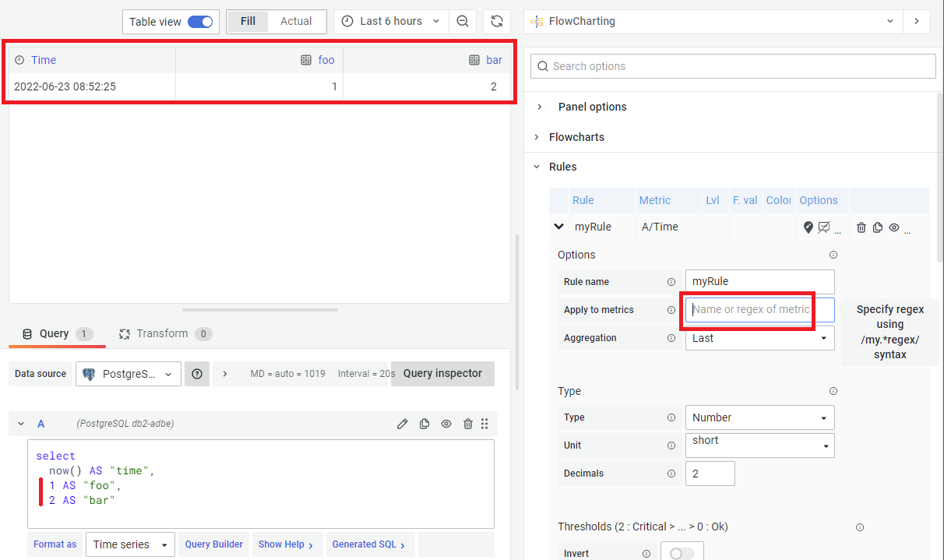Remove query A with the trash icon
Image resolution: width=944 pixels, height=560 pixels.
click(468, 424)
